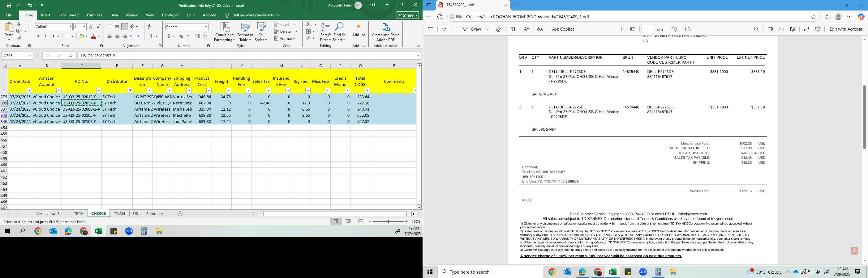Click the Percent Style icon

pyautogui.click(x=181, y=36)
